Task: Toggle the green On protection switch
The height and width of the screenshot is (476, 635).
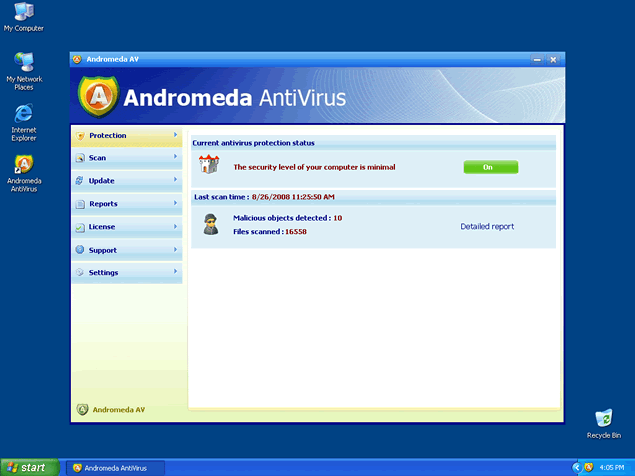Action: (x=490, y=167)
